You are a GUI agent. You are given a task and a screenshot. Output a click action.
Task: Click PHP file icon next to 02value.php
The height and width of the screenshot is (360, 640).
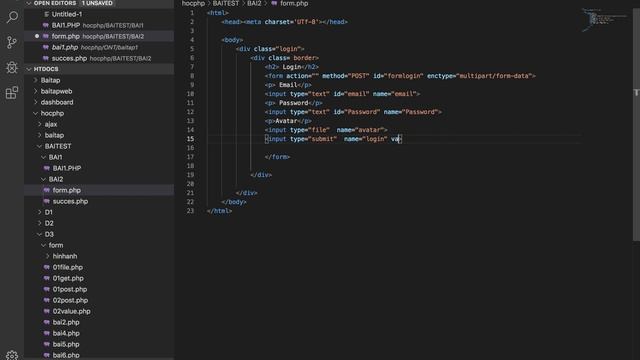[x=47, y=311]
